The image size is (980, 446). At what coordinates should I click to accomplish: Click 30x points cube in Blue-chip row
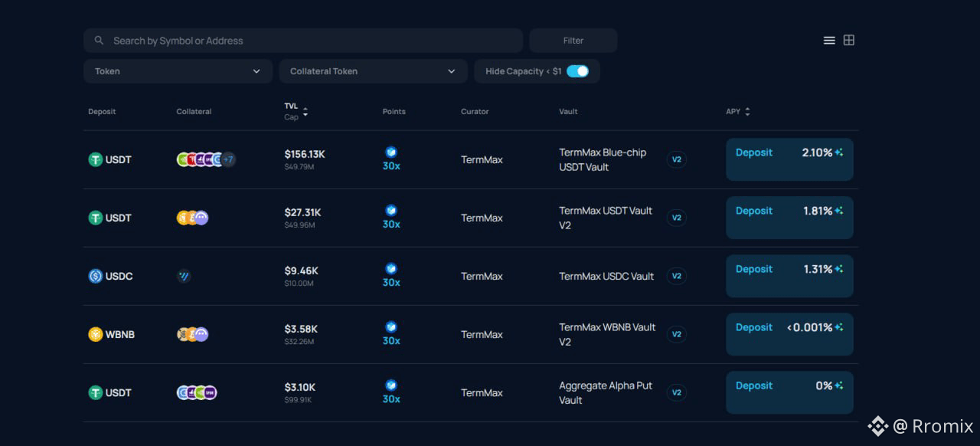point(391,152)
